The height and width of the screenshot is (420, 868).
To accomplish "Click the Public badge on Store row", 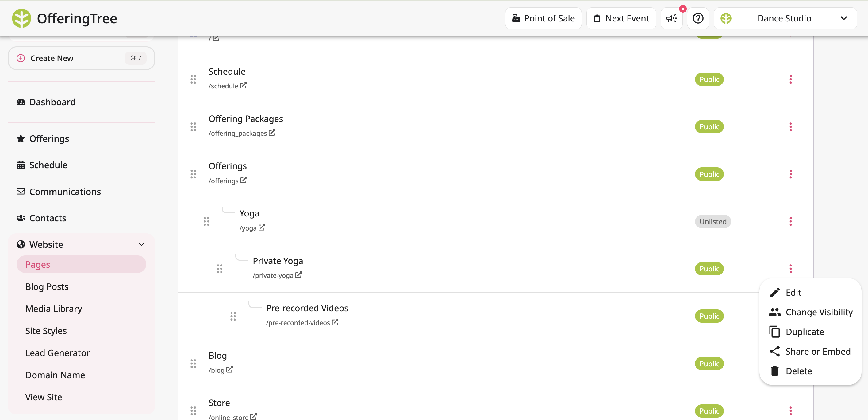I will (709, 411).
